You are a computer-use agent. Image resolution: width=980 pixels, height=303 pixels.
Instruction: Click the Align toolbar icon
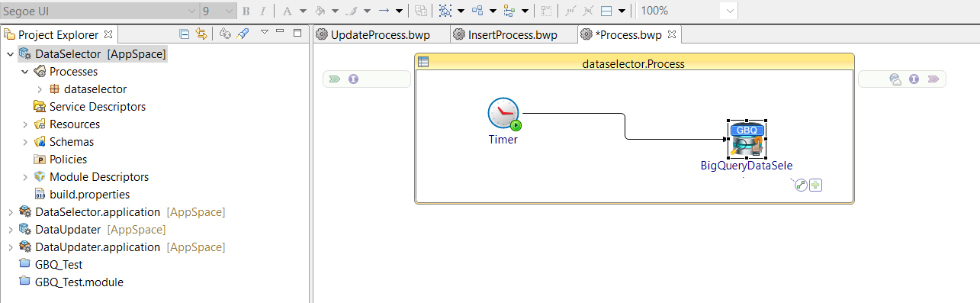(509, 11)
